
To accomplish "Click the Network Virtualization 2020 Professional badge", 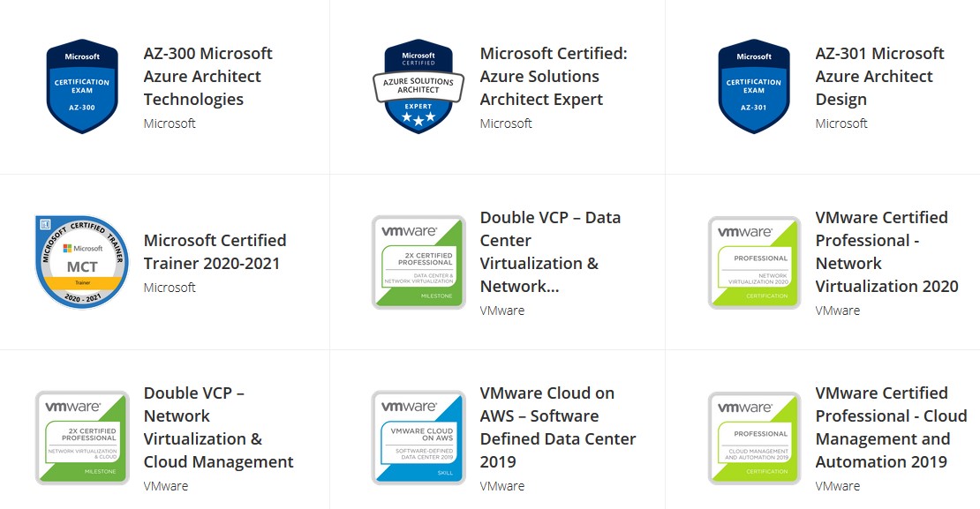I will (x=754, y=262).
